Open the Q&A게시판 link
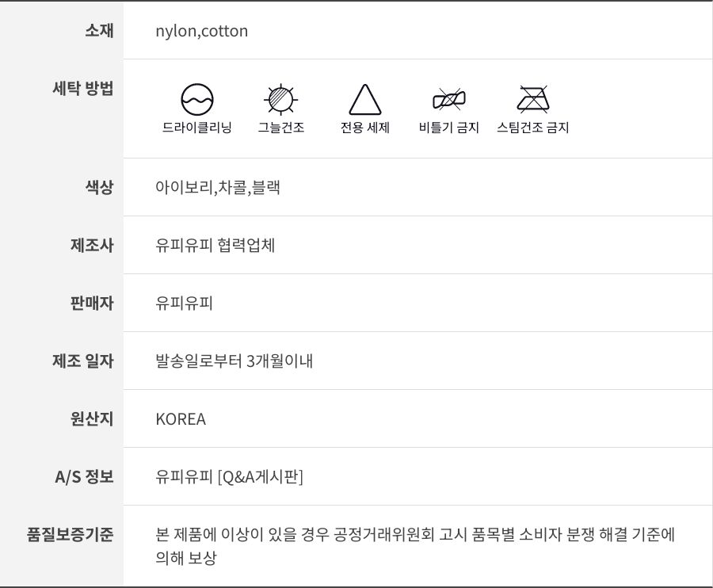The height and width of the screenshot is (588, 713). [261, 477]
